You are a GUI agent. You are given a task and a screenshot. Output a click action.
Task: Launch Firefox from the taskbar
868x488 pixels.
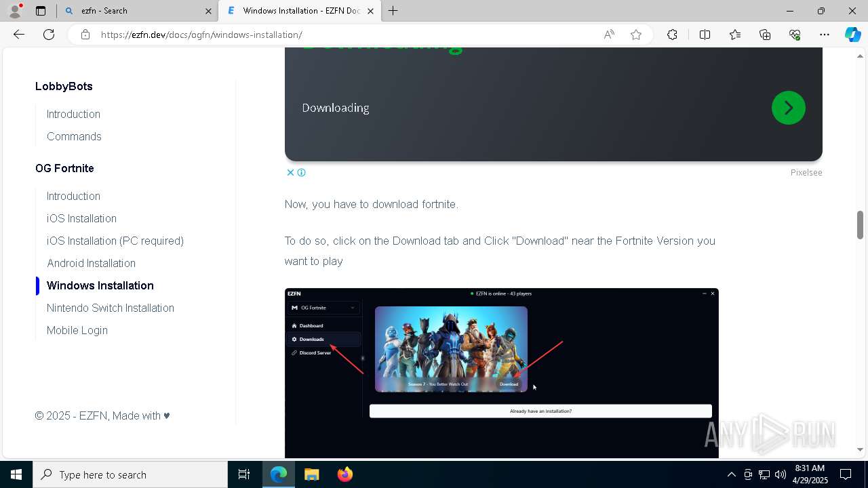(x=344, y=474)
